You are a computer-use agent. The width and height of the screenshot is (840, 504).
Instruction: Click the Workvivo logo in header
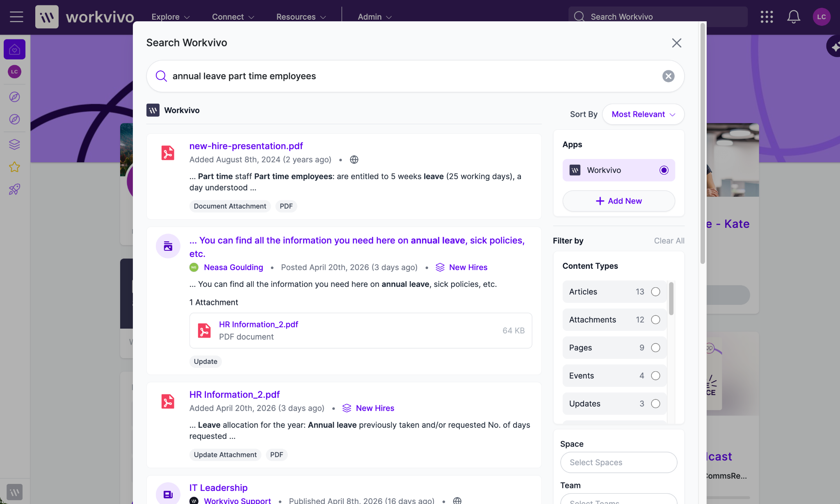coord(85,17)
